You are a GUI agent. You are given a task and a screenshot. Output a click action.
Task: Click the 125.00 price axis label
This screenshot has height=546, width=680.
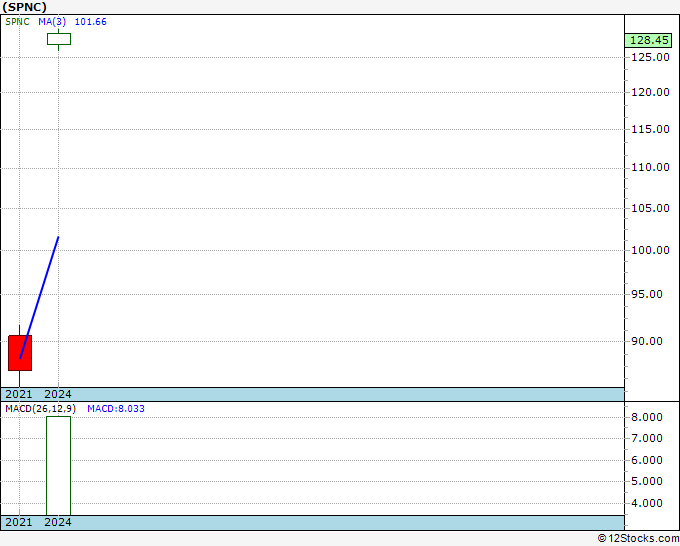click(x=648, y=57)
